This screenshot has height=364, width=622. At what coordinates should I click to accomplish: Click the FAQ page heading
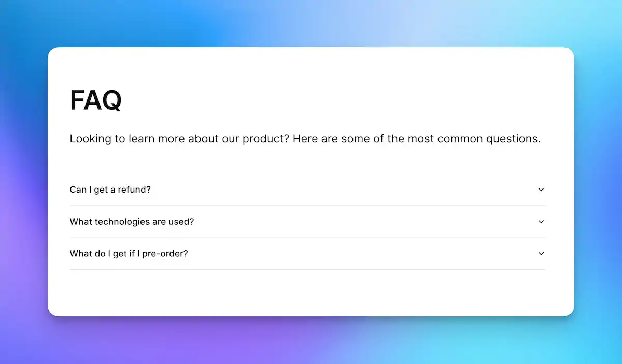click(96, 100)
